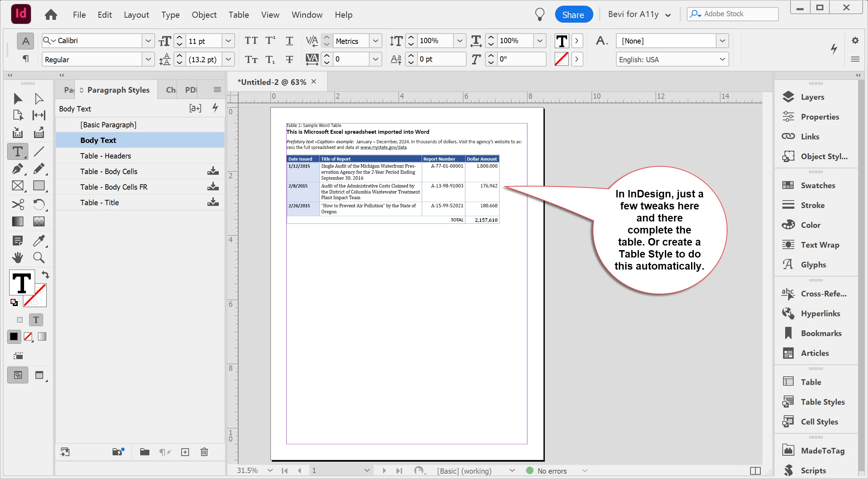Switch to paragraph formatting controls

(25, 59)
